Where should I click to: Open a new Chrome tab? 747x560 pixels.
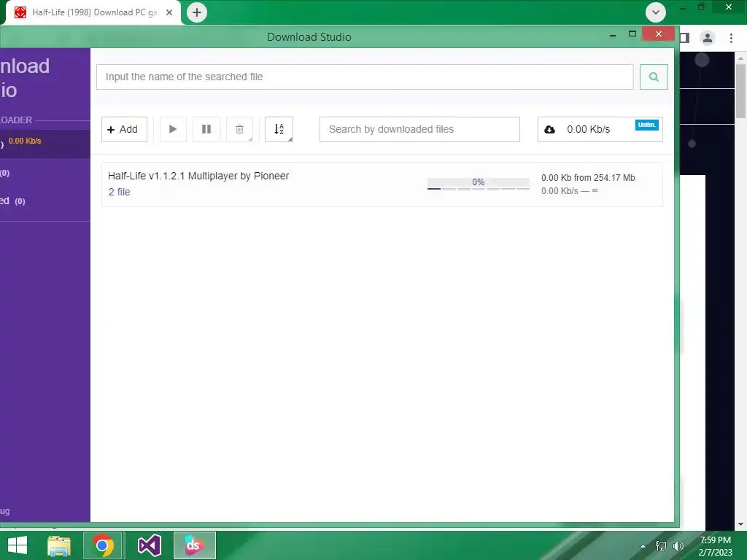197,12
